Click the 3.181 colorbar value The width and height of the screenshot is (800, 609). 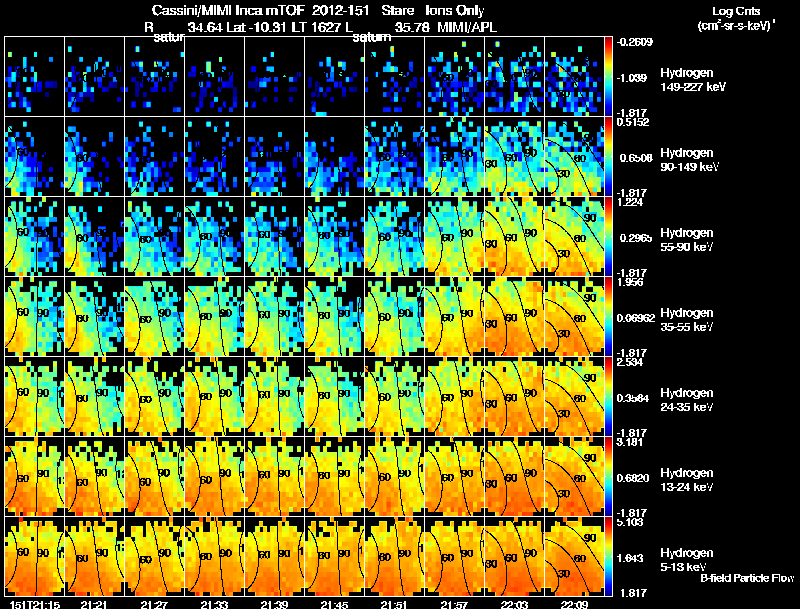point(630,442)
